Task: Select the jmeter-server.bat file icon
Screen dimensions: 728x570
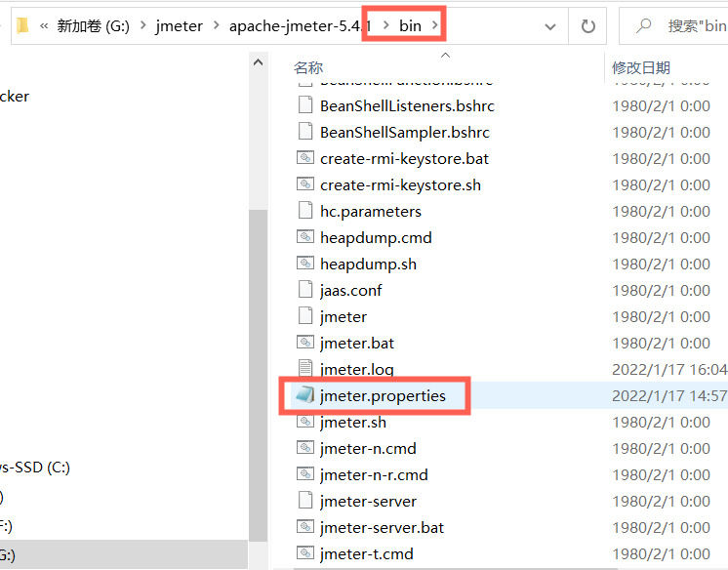Action: tap(305, 527)
